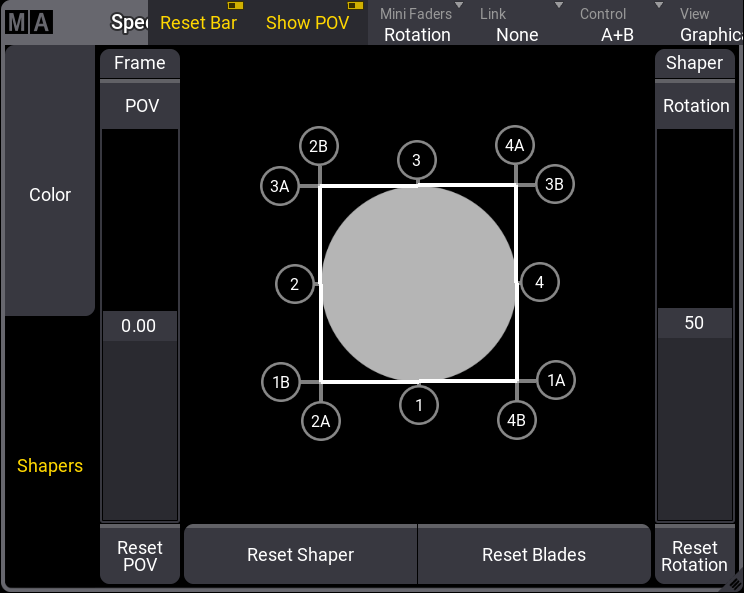Select blade handle 4B
The width and height of the screenshot is (744, 593).
517,420
